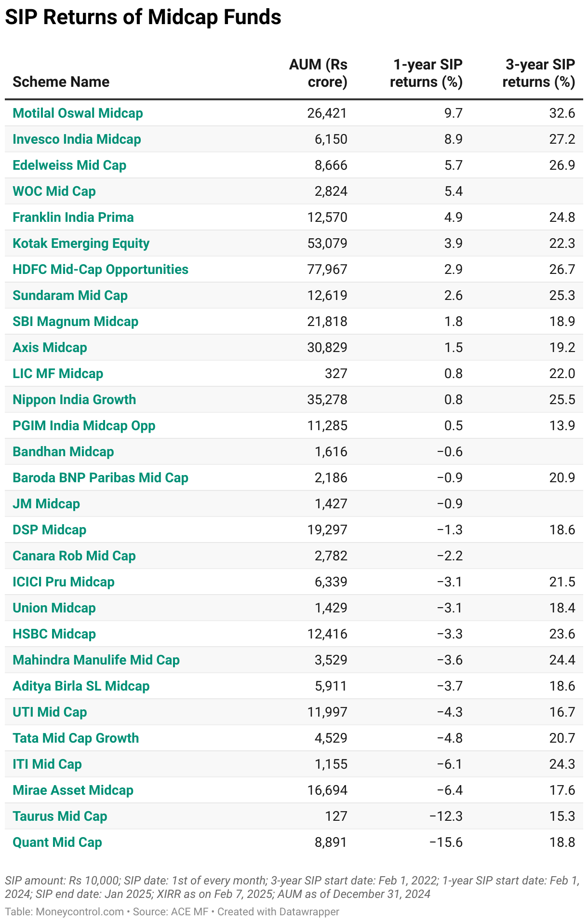Image resolution: width=588 pixels, height=923 pixels.
Task: Click the −15.6 one-year return cell
Action: pyautogui.click(x=446, y=842)
